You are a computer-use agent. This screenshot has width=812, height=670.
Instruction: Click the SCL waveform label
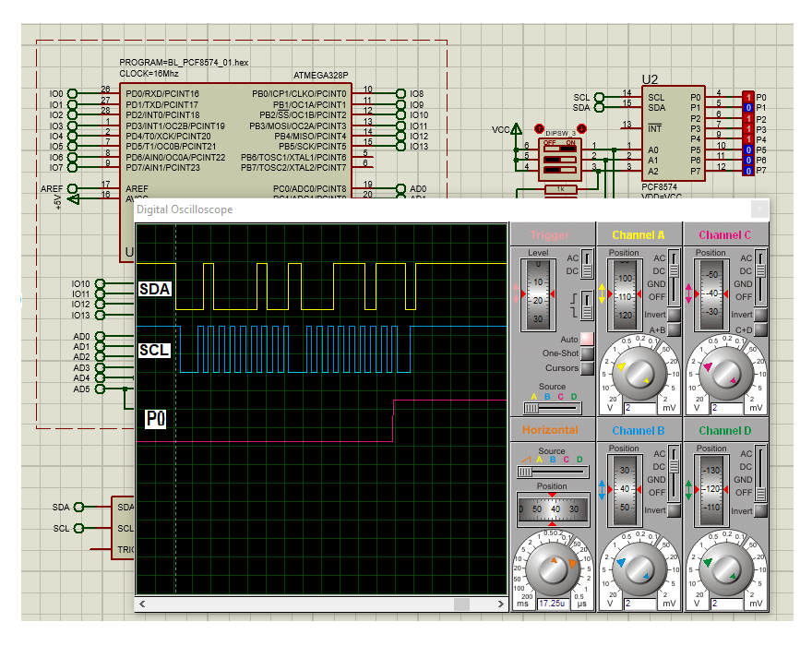click(154, 350)
